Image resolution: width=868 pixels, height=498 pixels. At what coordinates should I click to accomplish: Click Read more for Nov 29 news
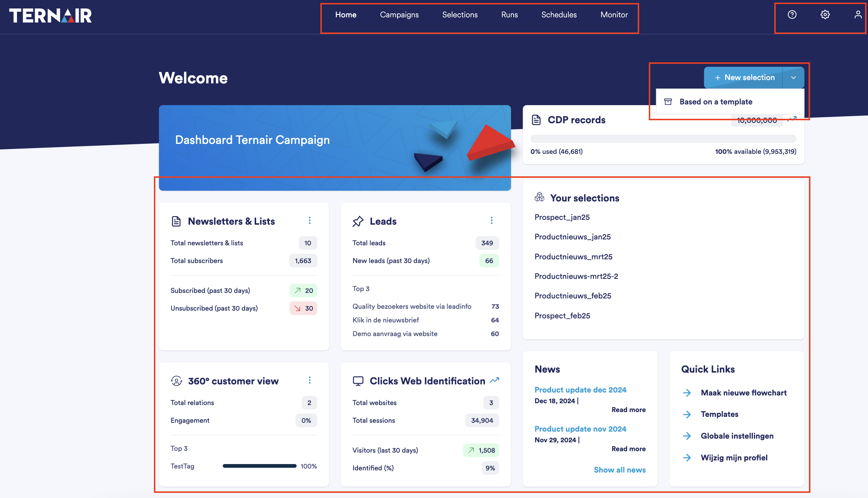tap(628, 449)
